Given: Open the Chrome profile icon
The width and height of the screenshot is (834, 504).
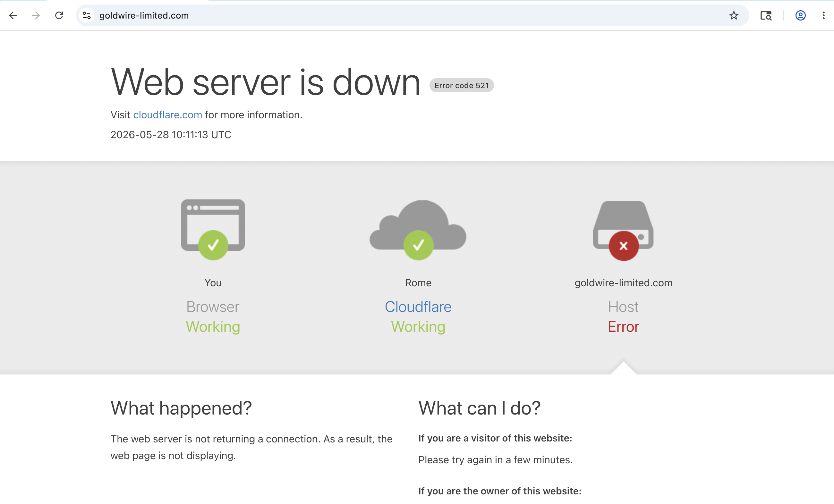Looking at the screenshot, I should click(x=801, y=15).
